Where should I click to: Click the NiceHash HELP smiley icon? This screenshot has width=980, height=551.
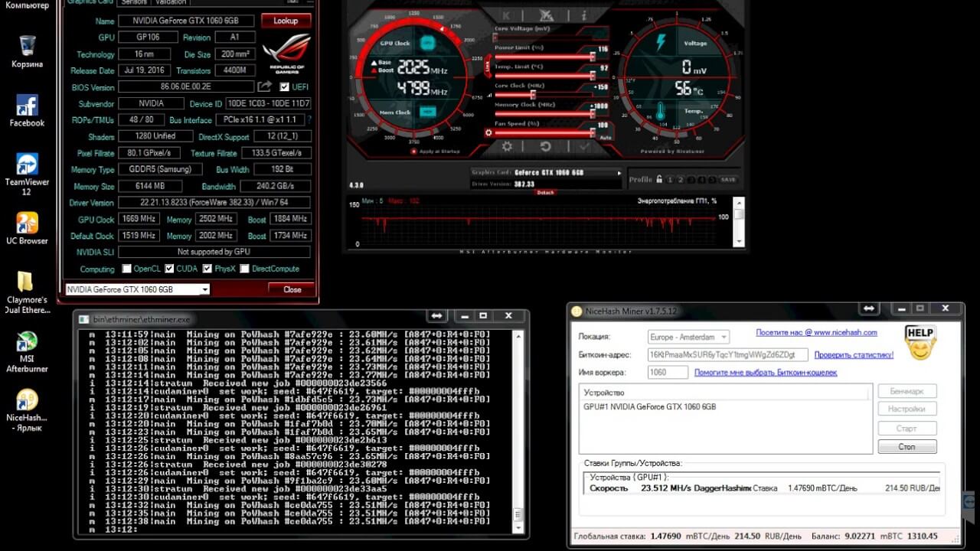click(x=920, y=342)
